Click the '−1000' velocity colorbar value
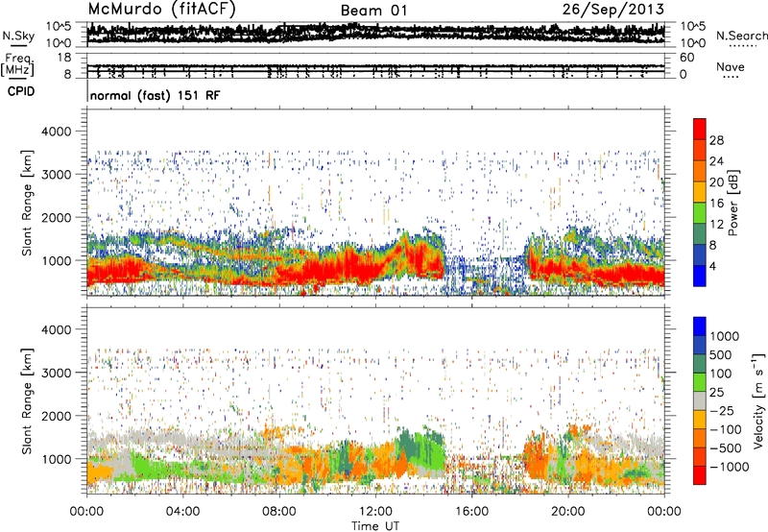The image size is (768, 532). pyautogui.click(x=729, y=467)
